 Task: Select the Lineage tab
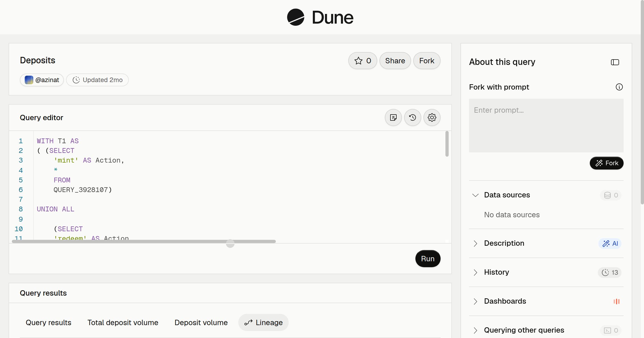click(x=264, y=322)
